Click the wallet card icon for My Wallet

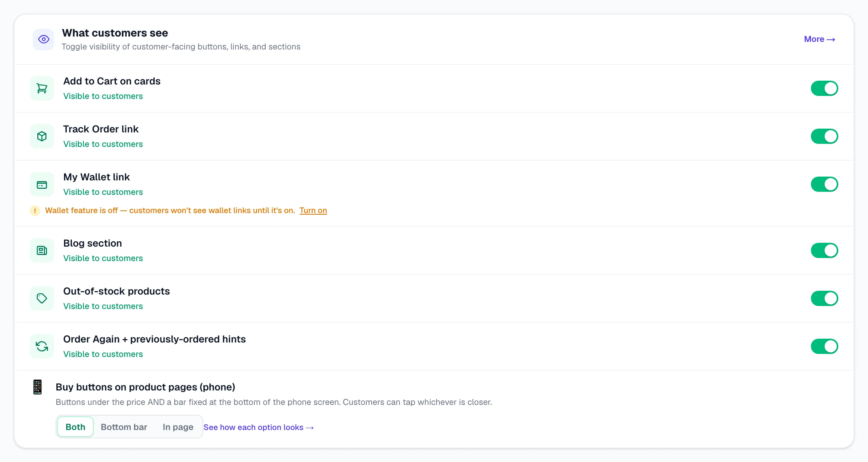pos(42,185)
